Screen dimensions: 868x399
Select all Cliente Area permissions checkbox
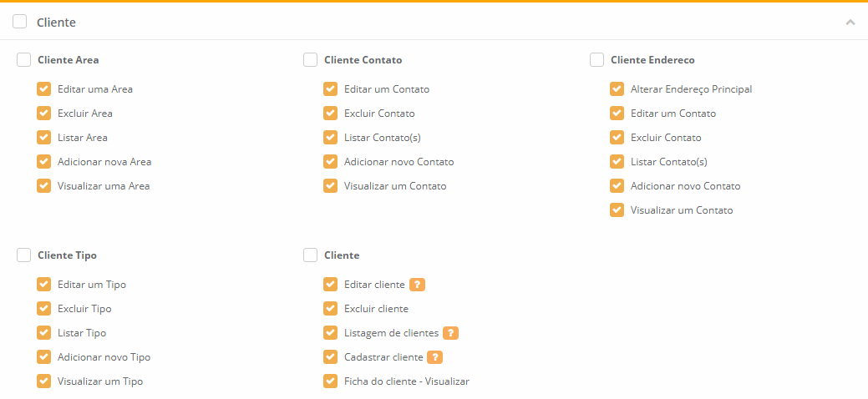(x=23, y=60)
